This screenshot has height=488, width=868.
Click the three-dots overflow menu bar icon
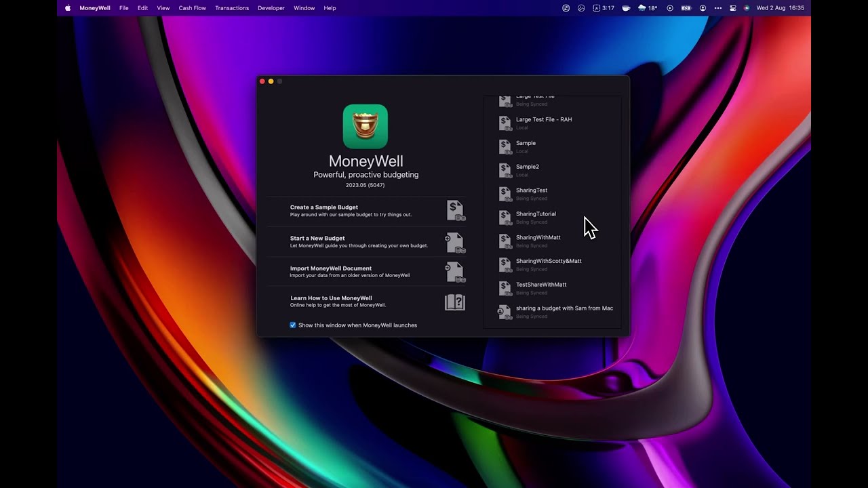pyautogui.click(x=718, y=8)
